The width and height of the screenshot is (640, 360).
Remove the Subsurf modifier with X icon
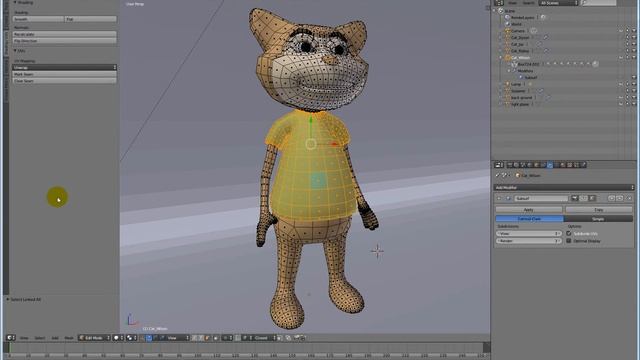pyautogui.click(x=629, y=198)
